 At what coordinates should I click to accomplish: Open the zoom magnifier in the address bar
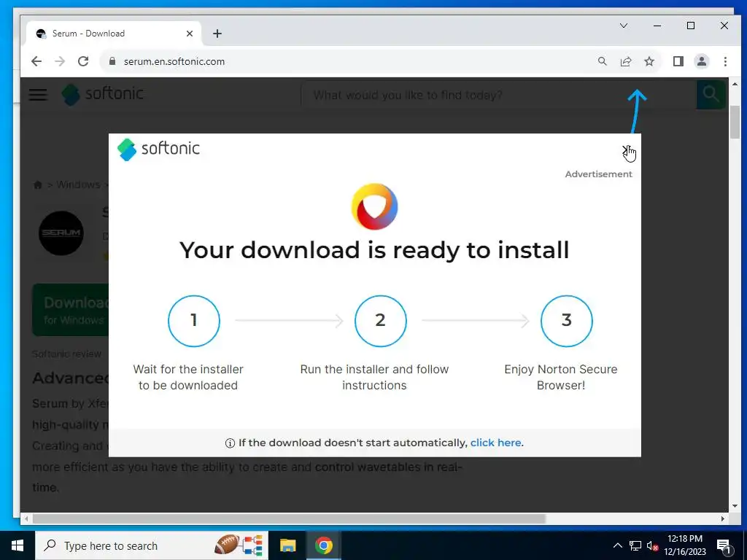click(602, 61)
